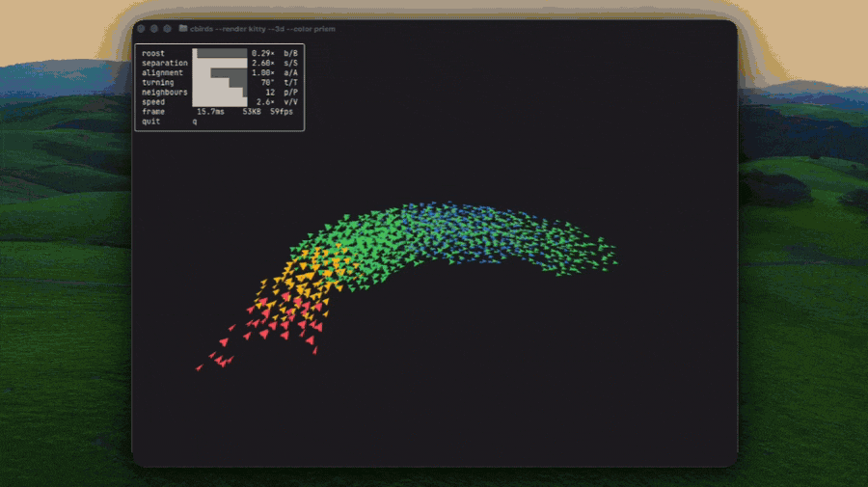This screenshot has height=487, width=868.
Task: Click the 'quit' label
Action: pyautogui.click(x=150, y=122)
